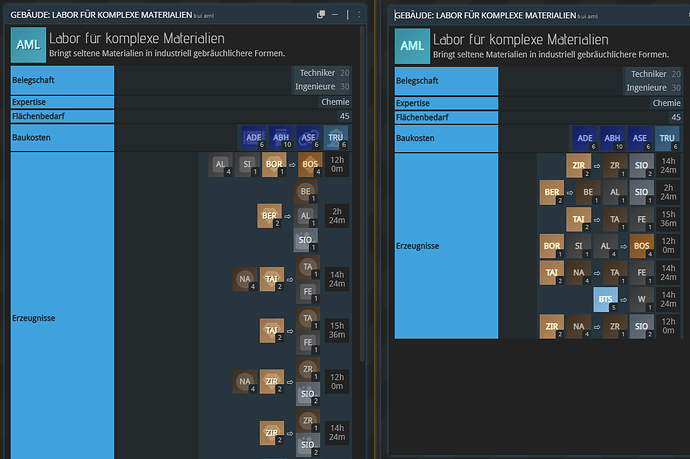The width and height of the screenshot is (690, 459).
Task: Click TA output in left window's 15h 36m recipe
Action: coord(308,318)
